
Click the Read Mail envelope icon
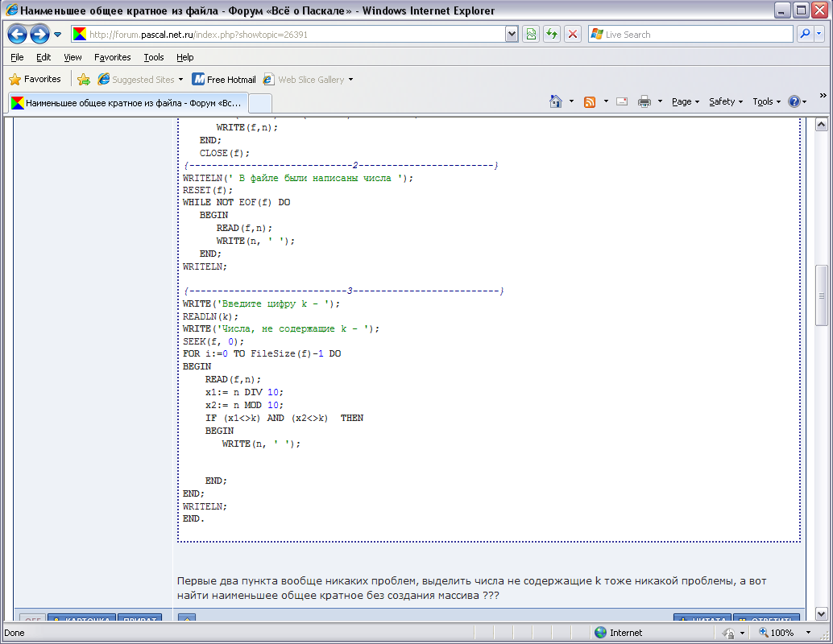[x=622, y=101]
